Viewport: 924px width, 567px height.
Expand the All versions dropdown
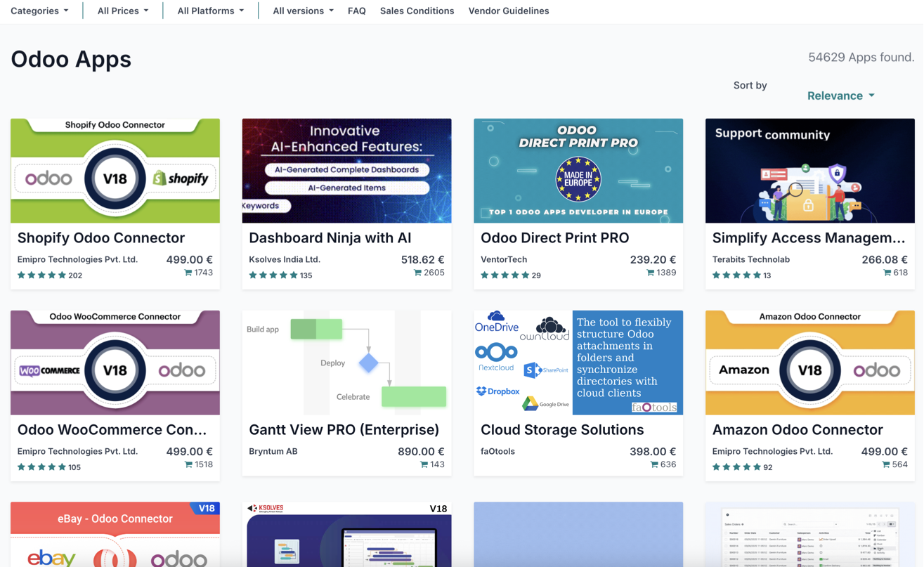[x=303, y=11]
